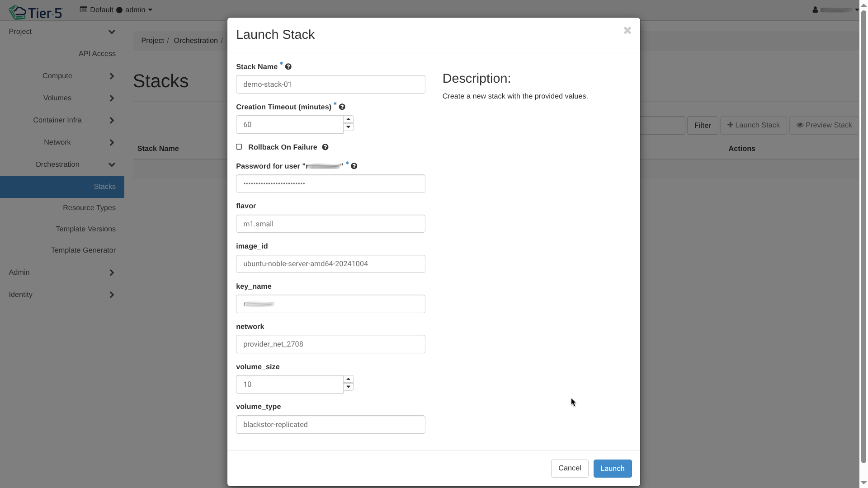Image resolution: width=868 pixels, height=488 pixels.
Task: Click the flavor input field
Action: click(x=330, y=224)
